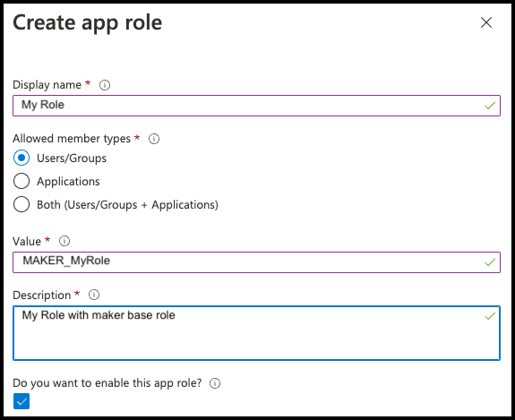515x420 pixels.
Task: Untick the enable this app role checkbox
Action: point(21,401)
